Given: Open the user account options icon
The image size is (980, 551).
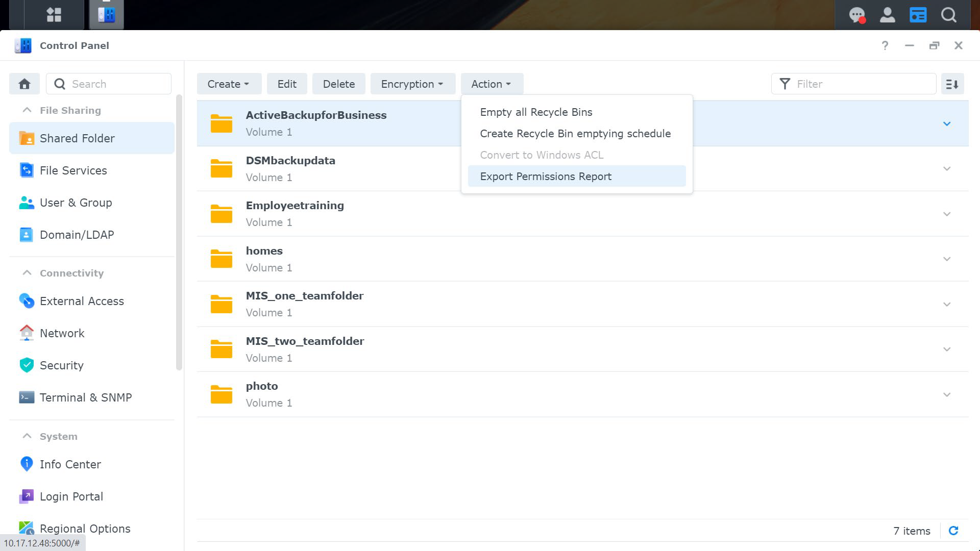Looking at the screenshot, I should click(887, 14).
